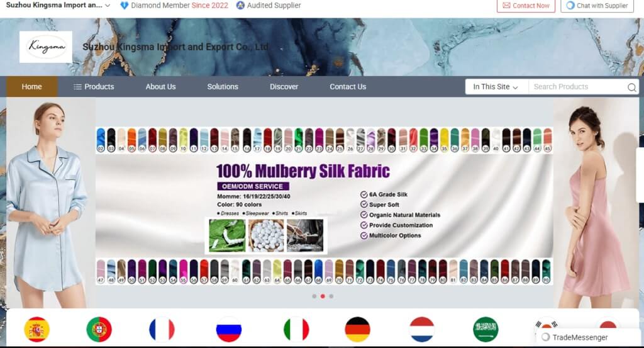Select the Spanish flag icon

point(37,329)
